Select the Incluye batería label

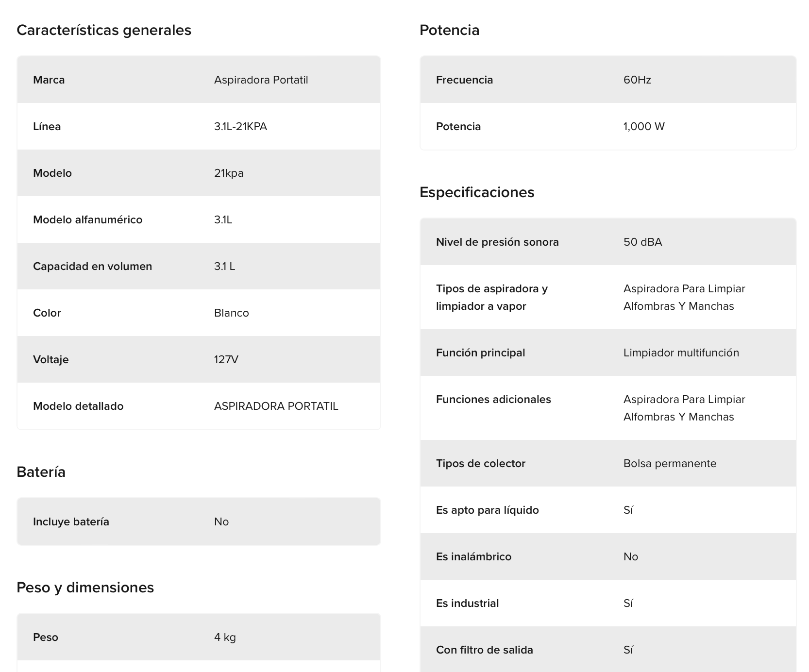click(x=71, y=521)
